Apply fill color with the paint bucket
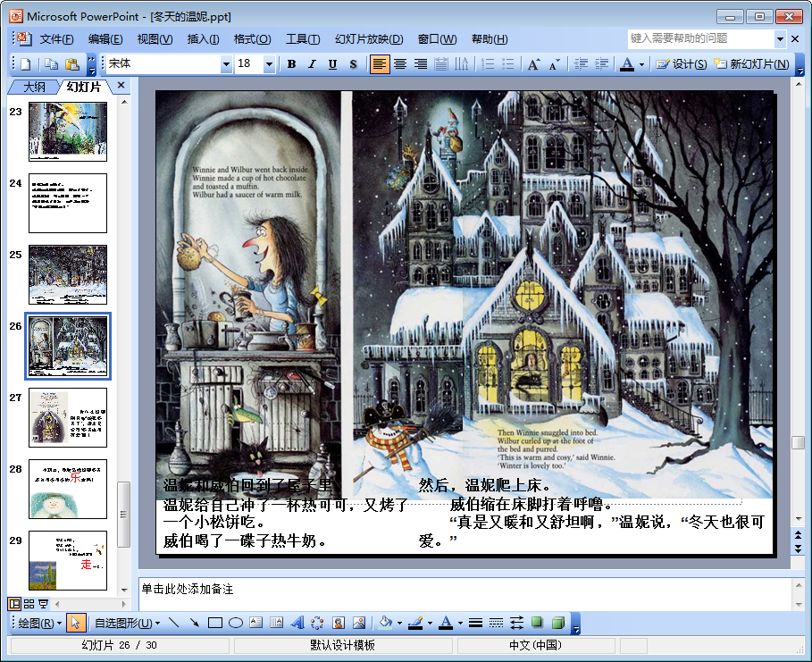The width and height of the screenshot is (812, 662). [385, 624]
